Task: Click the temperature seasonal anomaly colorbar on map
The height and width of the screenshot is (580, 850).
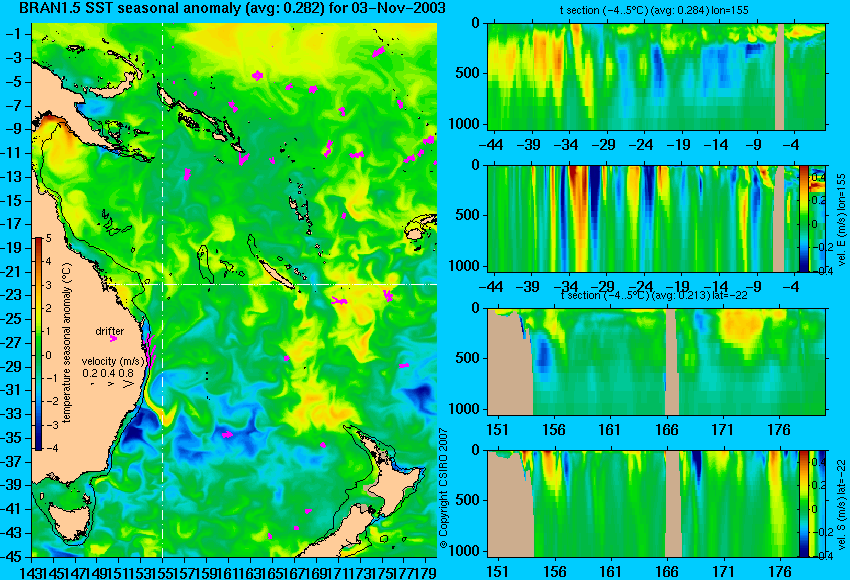Action: click(38, 344)
